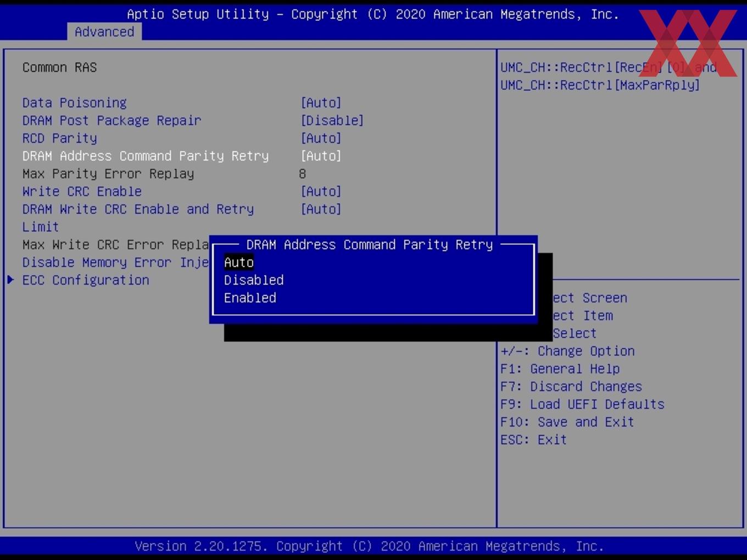Open DRAM Write CRC Retry Limit [Auto] value
Screen dimensions: 747x560
point(321,209)
